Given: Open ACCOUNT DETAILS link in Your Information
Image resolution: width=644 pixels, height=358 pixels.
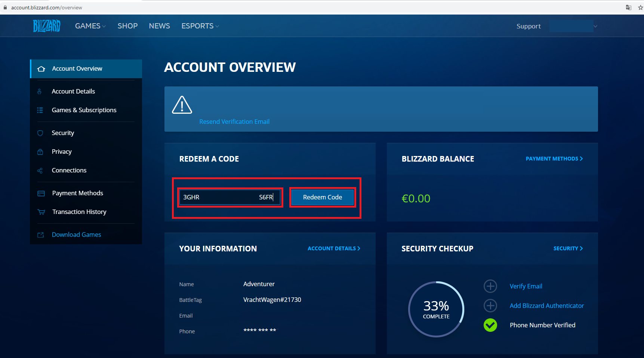Looking at the screenshot, I should coord(334,248).
